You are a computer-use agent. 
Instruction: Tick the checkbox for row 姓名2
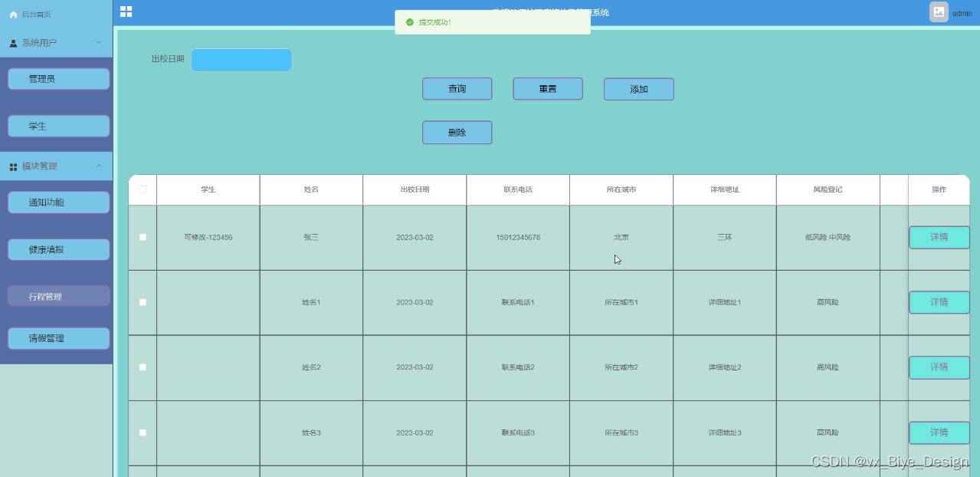[x=143, y=367]
